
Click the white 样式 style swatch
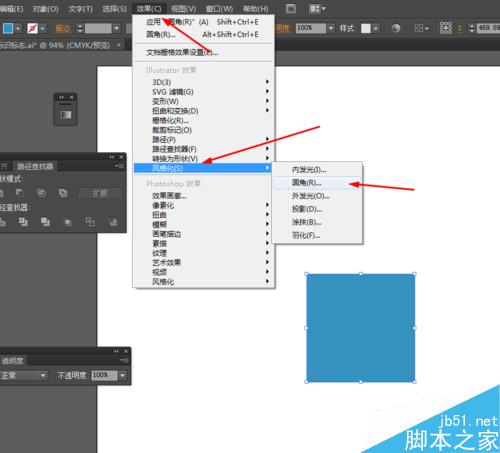click(x=366, y=28)
